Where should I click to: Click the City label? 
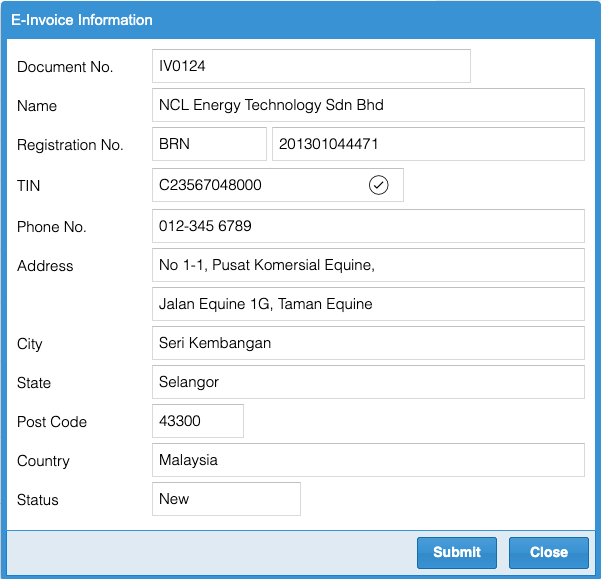[x=30, y=344]
